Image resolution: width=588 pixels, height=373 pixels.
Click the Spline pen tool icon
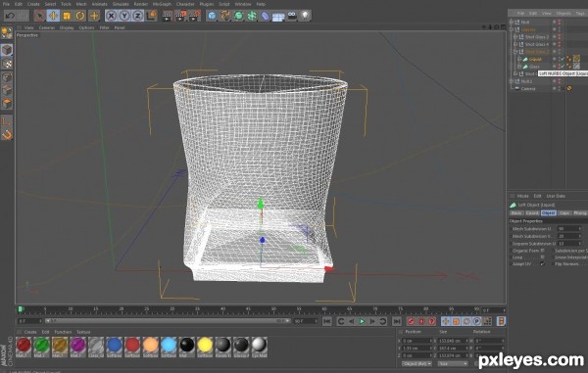point(225,16)
